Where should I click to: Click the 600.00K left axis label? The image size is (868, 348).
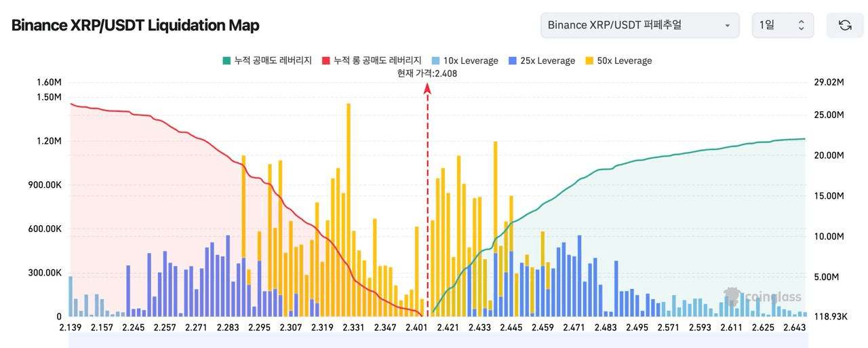[45, 229]
